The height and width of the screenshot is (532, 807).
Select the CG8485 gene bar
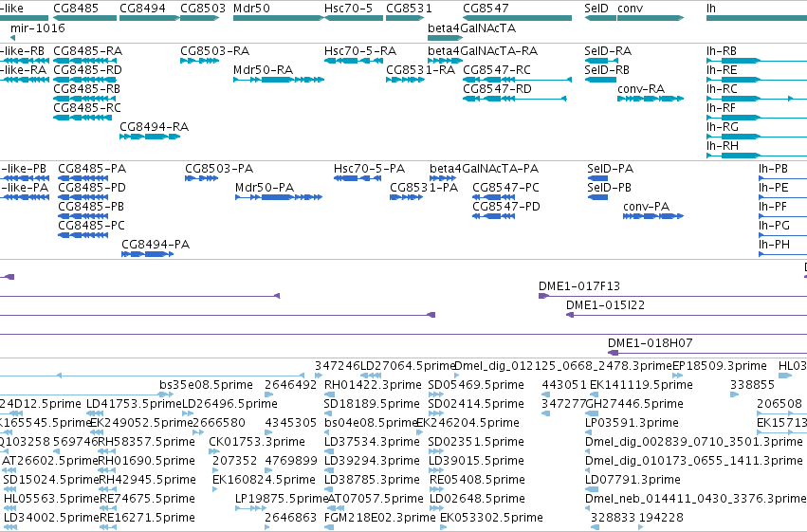(85, 18)
